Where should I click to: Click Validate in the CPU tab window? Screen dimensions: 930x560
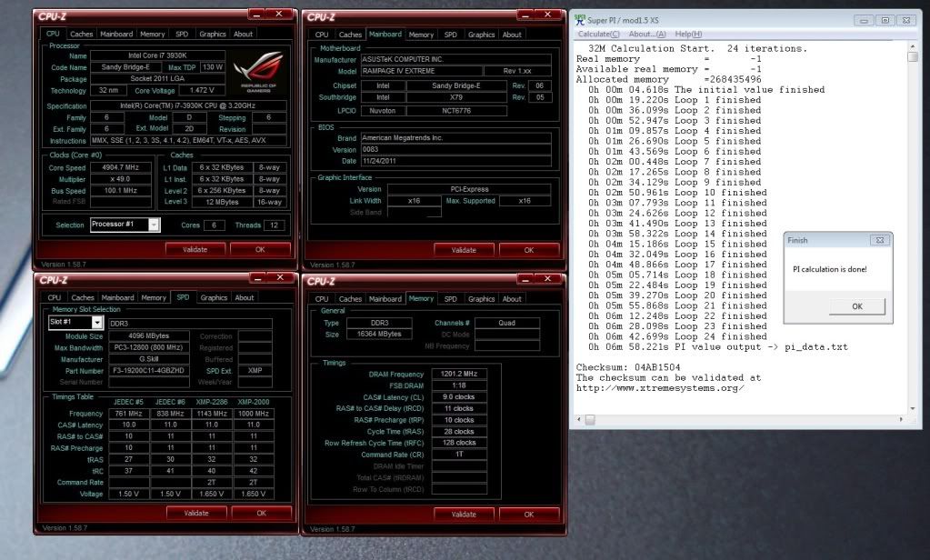tap(195, 249)
